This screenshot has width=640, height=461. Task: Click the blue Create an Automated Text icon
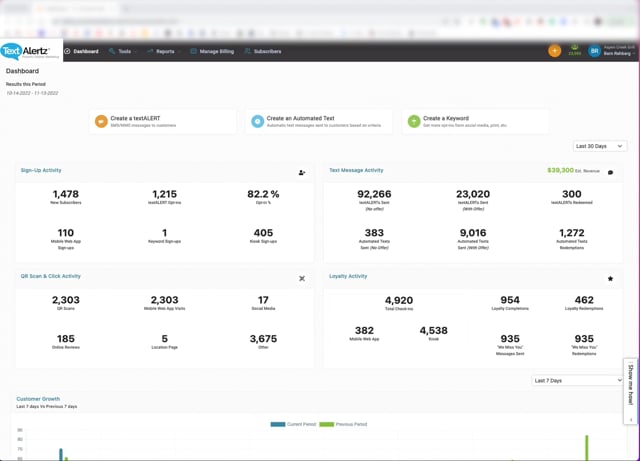point(257,121)
